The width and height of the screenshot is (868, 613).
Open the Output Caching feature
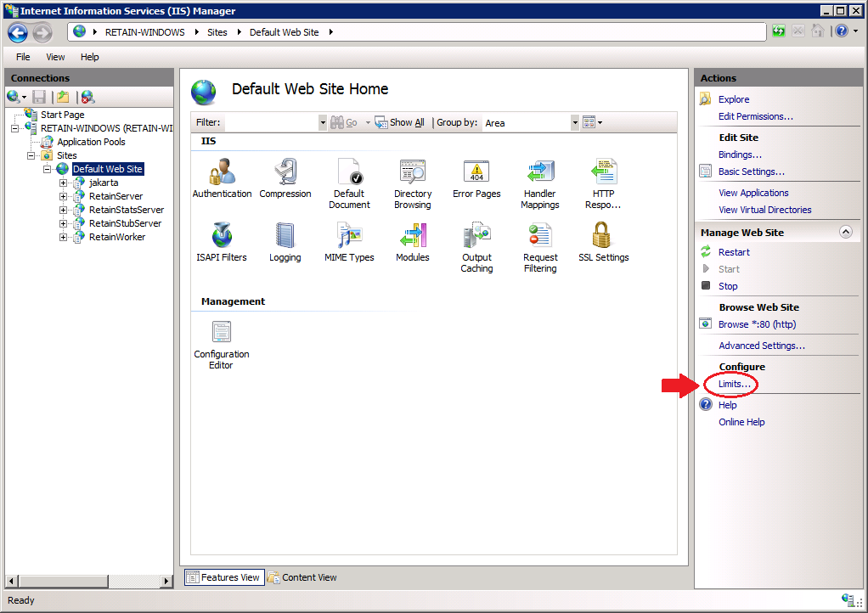pos(476,247)
